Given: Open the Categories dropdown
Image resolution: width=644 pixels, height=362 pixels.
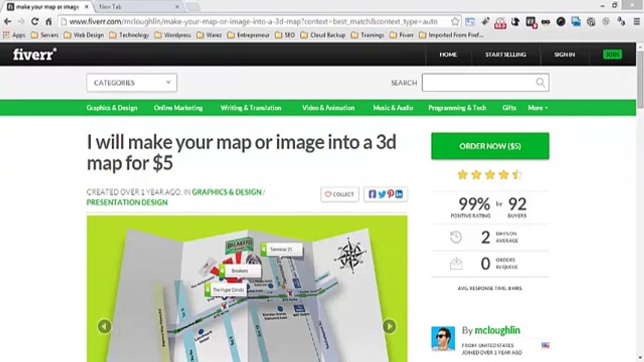Looking at the screenshot, I should tap(131, 82).
